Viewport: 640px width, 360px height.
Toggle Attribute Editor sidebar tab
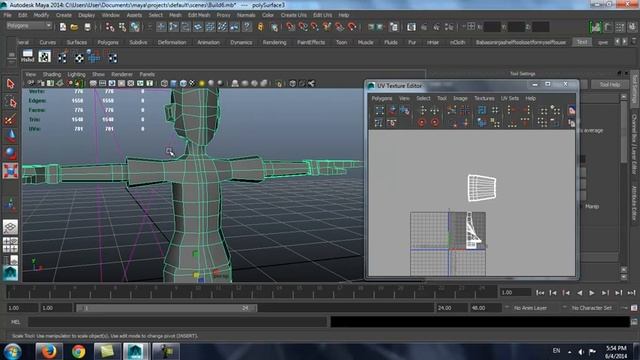[x=635, y=202]
